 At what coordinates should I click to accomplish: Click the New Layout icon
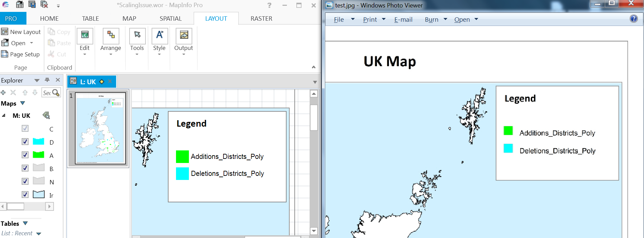coord(4,32)
